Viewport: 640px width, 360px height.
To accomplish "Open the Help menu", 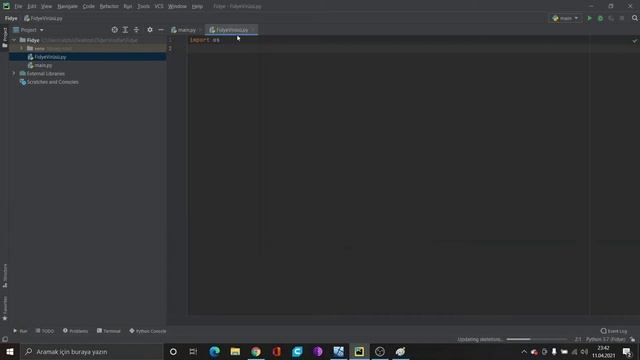I will coord(197,7).
